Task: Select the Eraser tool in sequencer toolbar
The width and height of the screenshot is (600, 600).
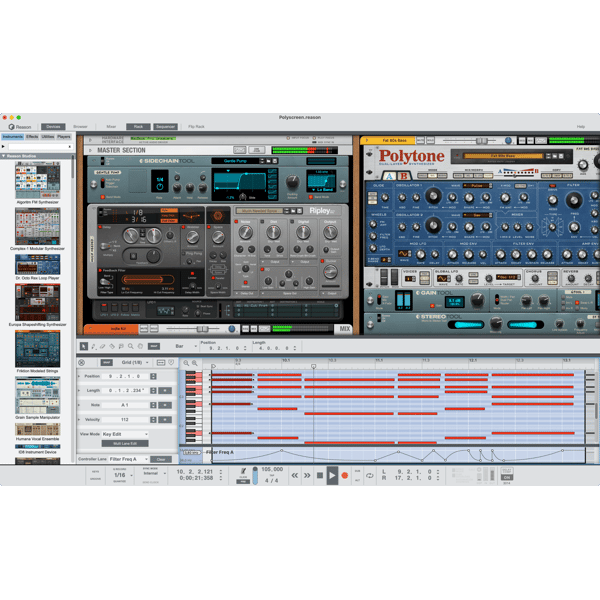Action: (103, 346)
